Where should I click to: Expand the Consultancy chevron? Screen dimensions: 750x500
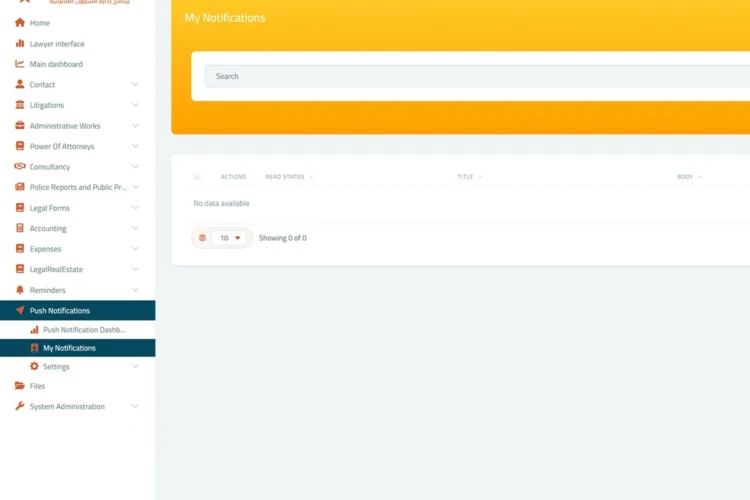point(135,167)
